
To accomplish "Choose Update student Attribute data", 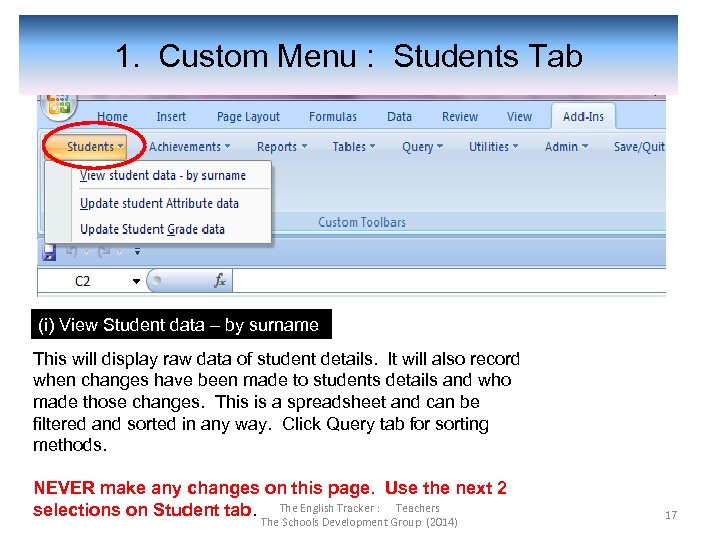I will tap(159, 203).
